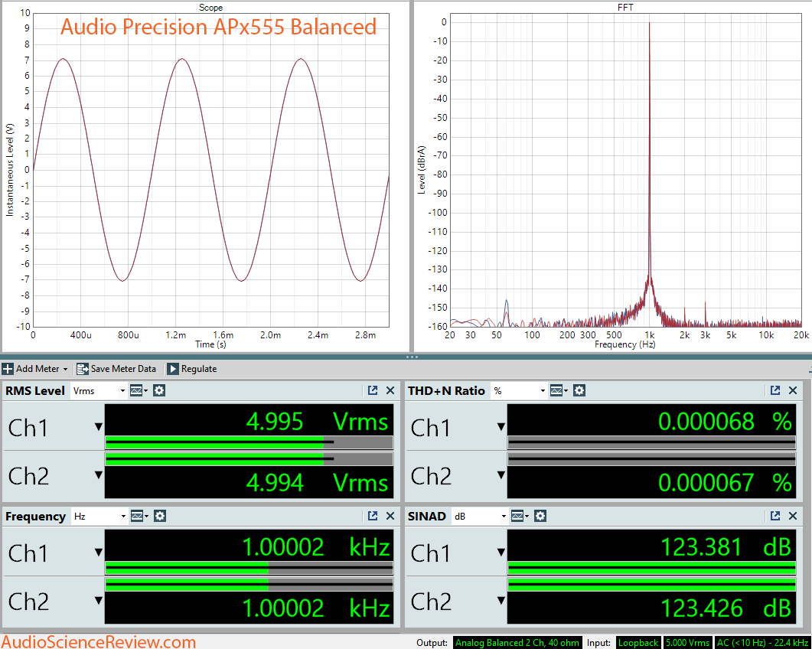Expand Frequency Ch2 channel arrow
Viewport: 812px width, 649px height.
[99, 600]
